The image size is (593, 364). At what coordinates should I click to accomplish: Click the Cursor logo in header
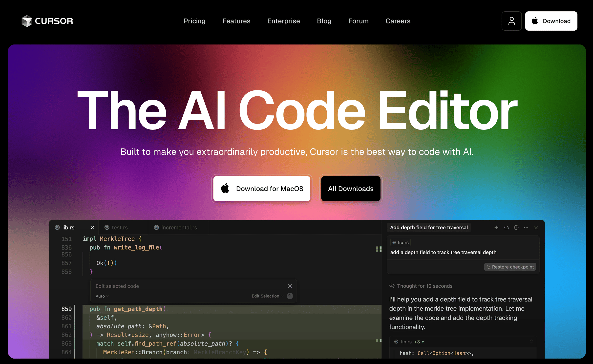pos(47,21)
